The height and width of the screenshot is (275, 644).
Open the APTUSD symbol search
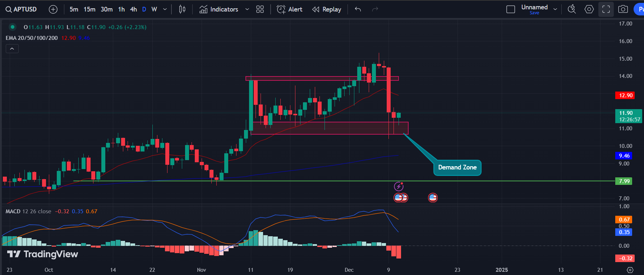[x=21, y=9]
